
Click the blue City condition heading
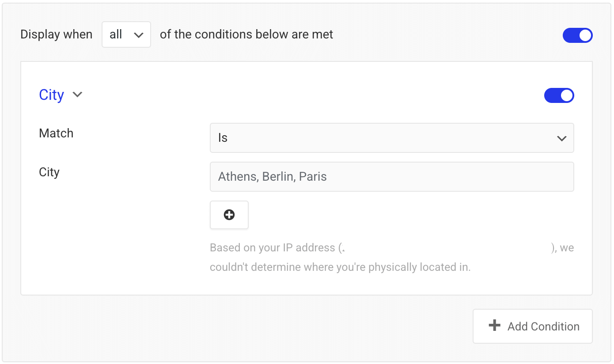(51, 95)
